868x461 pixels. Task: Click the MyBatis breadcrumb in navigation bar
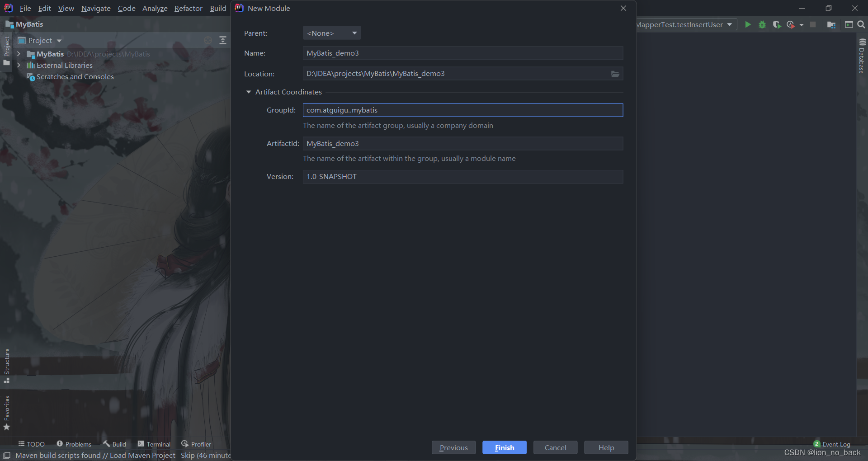tap(24, 24)
